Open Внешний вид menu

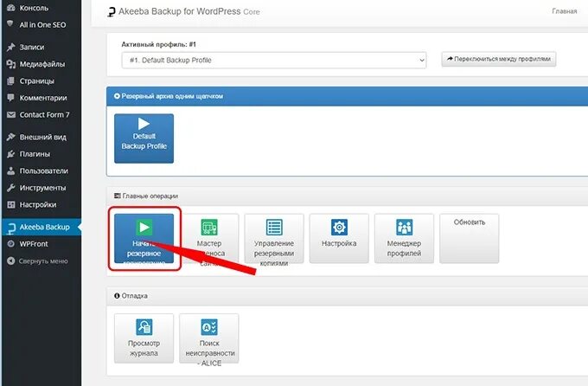point(41,137)
